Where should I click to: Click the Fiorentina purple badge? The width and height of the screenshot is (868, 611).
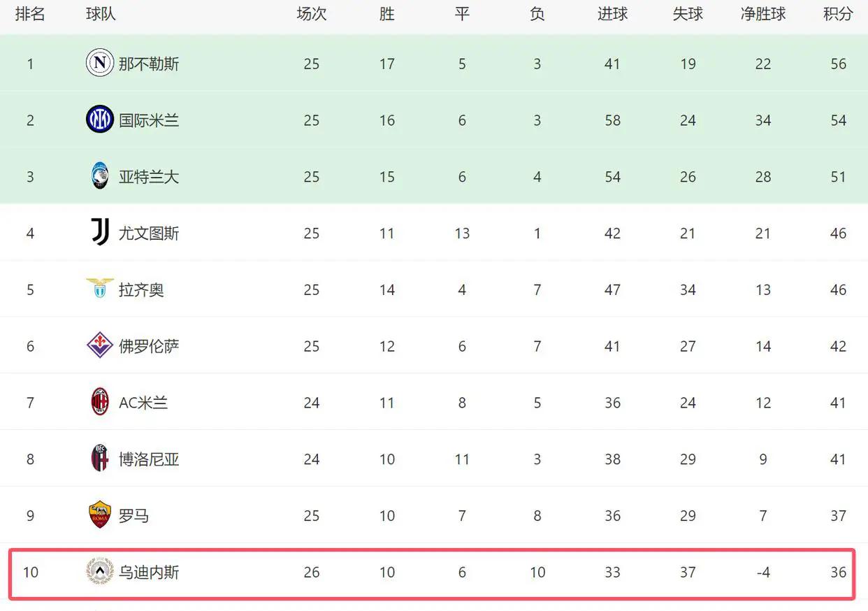pos(100,345)
